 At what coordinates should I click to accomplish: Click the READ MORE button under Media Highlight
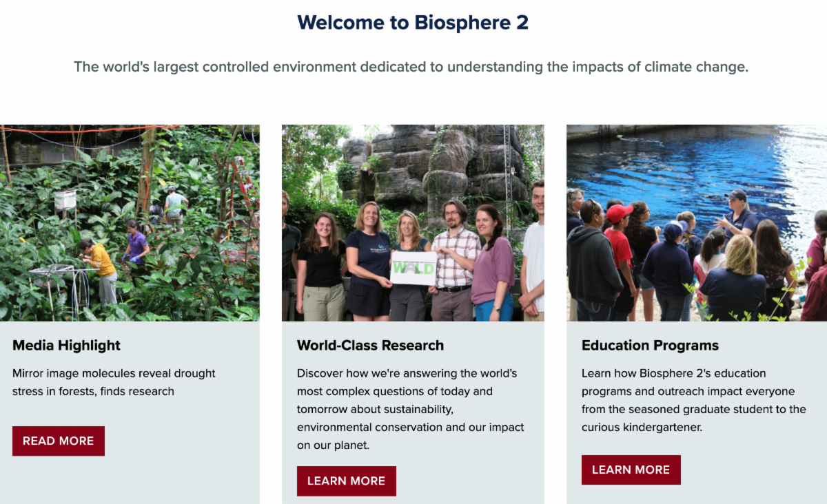point(59,441)
